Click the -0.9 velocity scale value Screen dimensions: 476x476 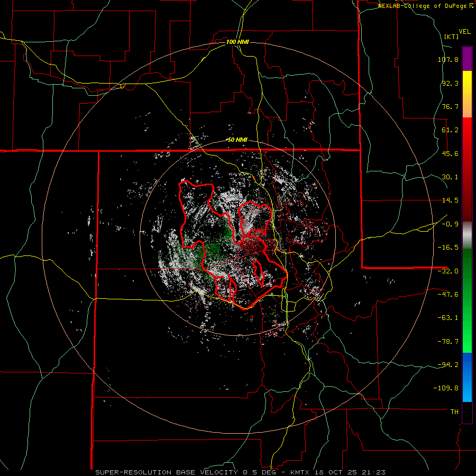point(450,224)
